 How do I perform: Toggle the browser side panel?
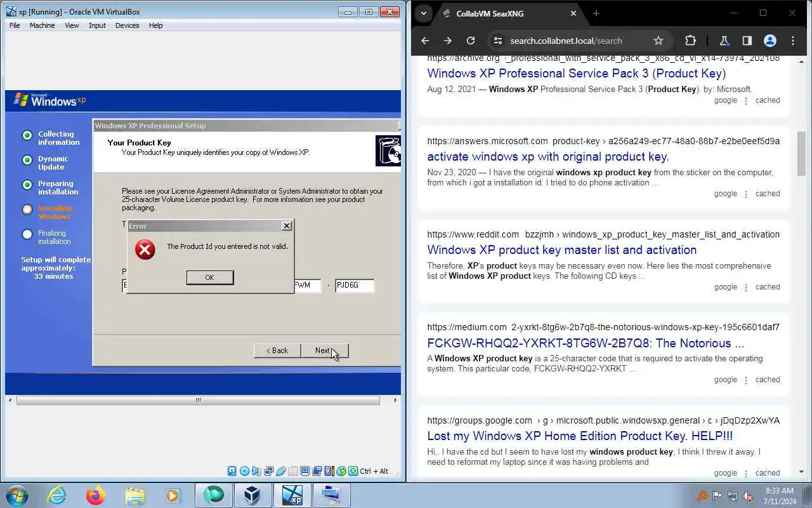click(x=747, y=41)
